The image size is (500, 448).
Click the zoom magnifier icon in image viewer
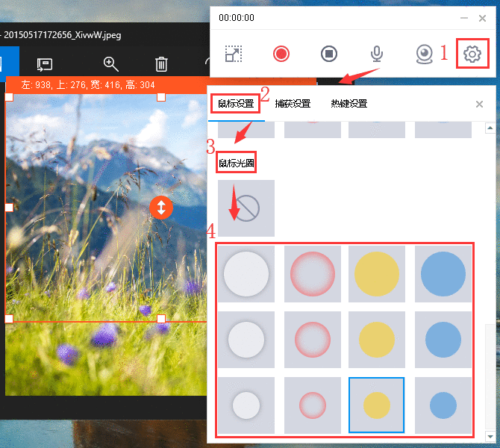pyautogui.click(x=110, y=64)
